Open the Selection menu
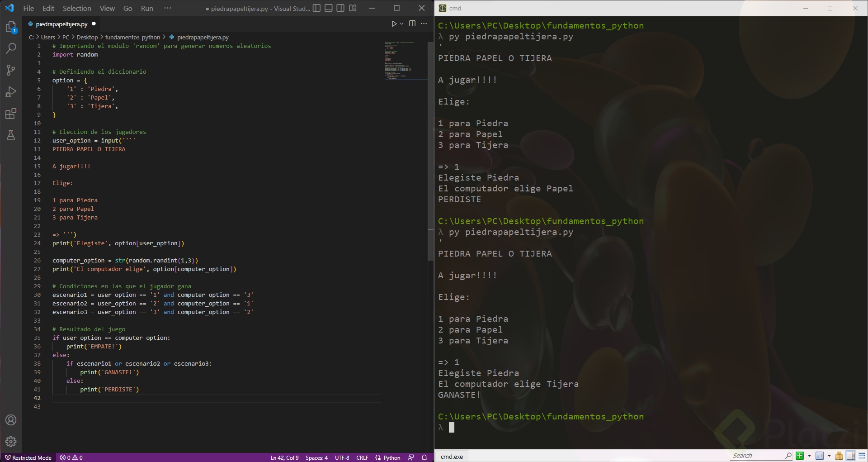Screen dimensions: 868x462 coord(77,8)
